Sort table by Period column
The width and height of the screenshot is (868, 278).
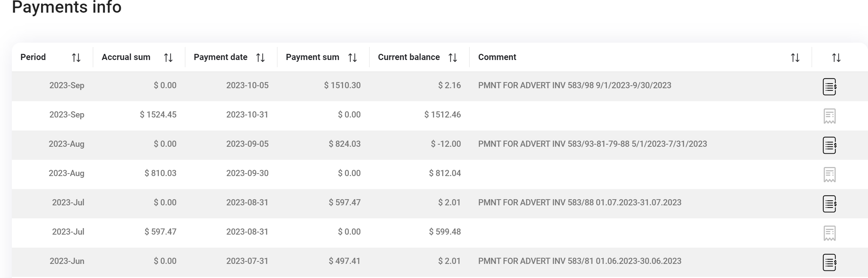pos(76,57)
